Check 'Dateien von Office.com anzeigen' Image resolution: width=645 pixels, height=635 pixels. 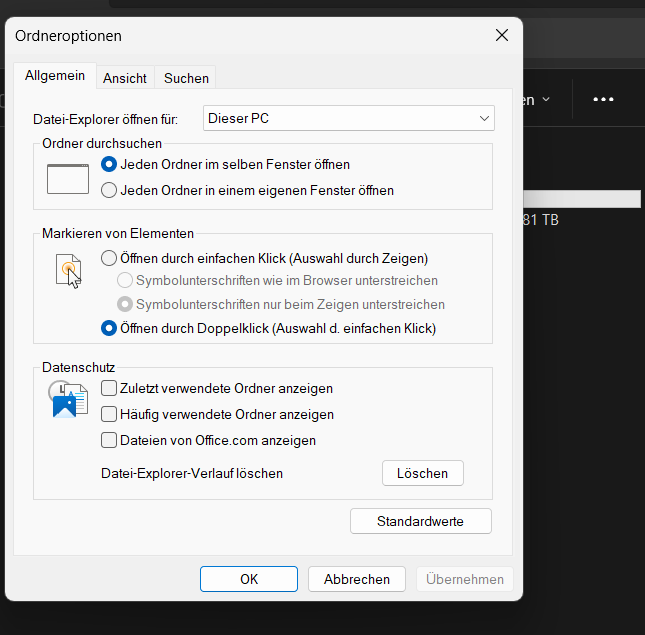[x=109, y=440]
